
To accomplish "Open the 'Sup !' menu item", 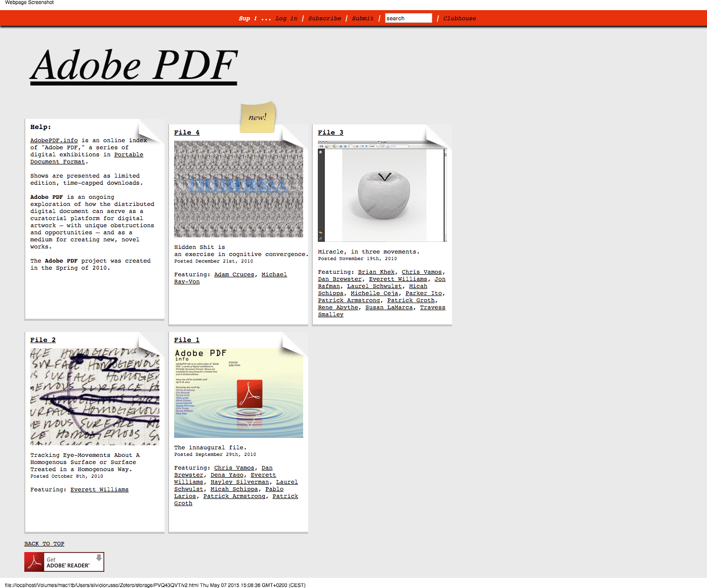I will click(247, 18).
